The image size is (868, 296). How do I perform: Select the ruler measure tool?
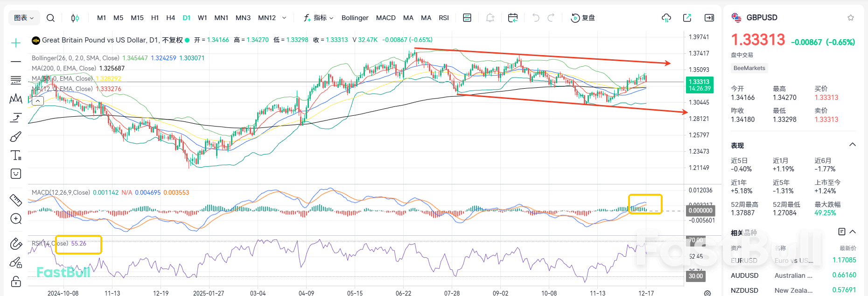(x=16, y=200)
